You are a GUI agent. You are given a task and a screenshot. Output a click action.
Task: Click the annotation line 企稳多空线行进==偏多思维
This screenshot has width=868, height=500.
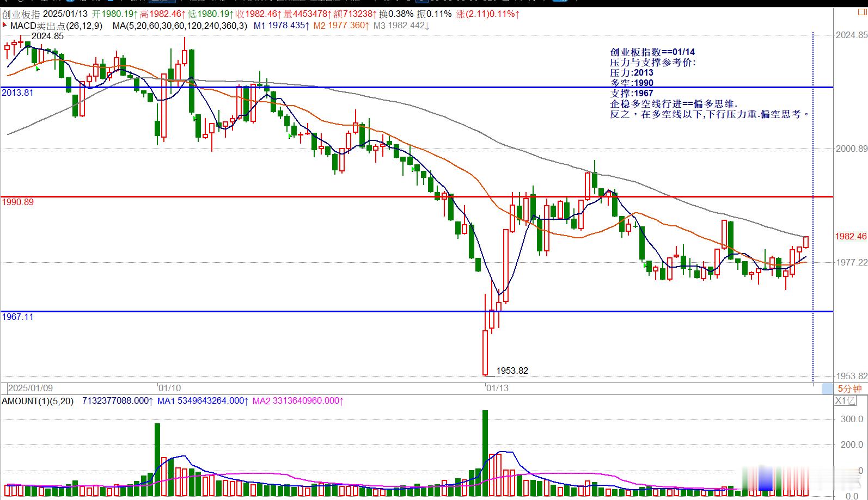click(674, 104)
